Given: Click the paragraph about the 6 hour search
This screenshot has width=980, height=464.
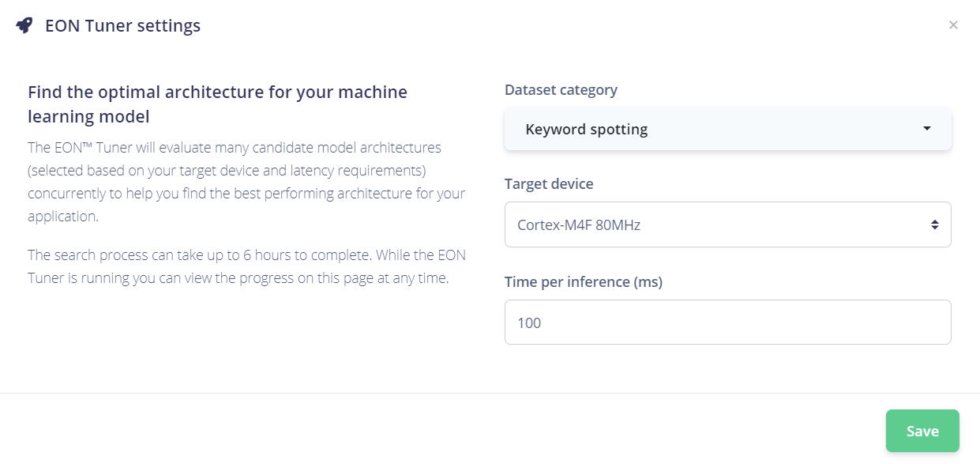Looking at the screenshot, I should pos(246,266).
